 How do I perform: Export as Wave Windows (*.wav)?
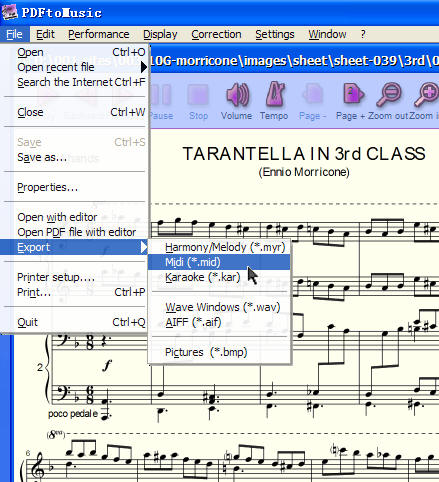point(219,307)
